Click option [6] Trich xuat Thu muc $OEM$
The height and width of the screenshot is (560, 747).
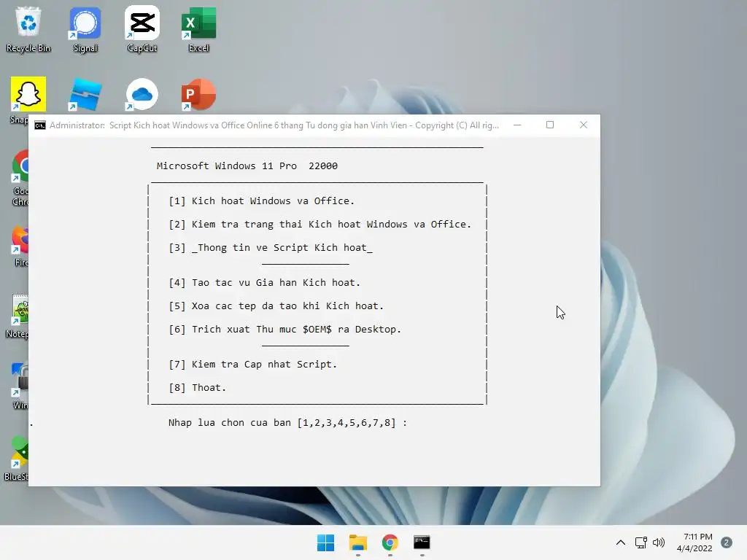[285, 330]
